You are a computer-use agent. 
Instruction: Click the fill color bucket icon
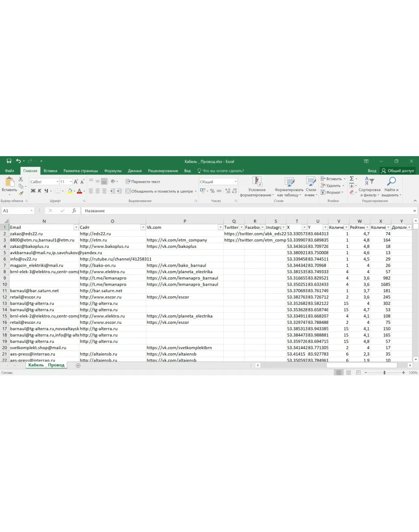[70, 191]
